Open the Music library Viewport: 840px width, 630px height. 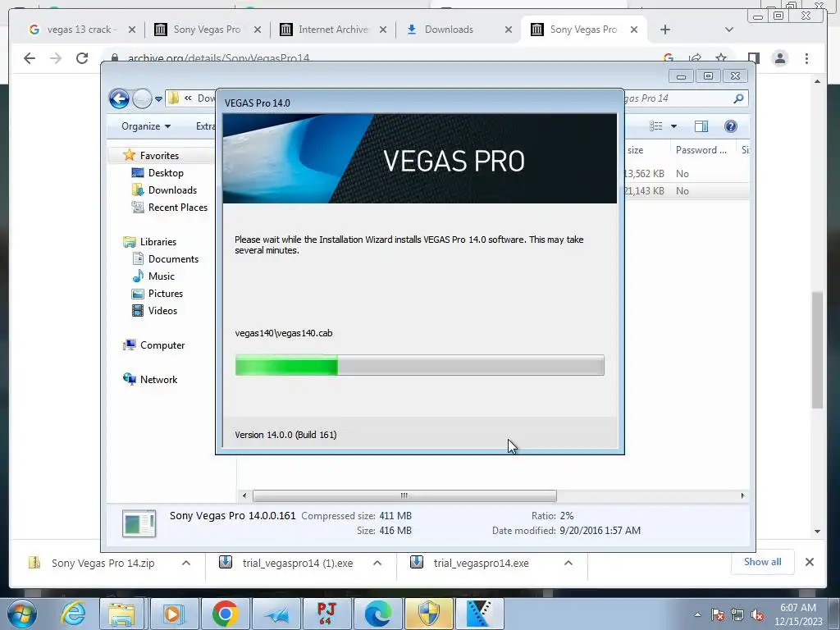[162, 276]
